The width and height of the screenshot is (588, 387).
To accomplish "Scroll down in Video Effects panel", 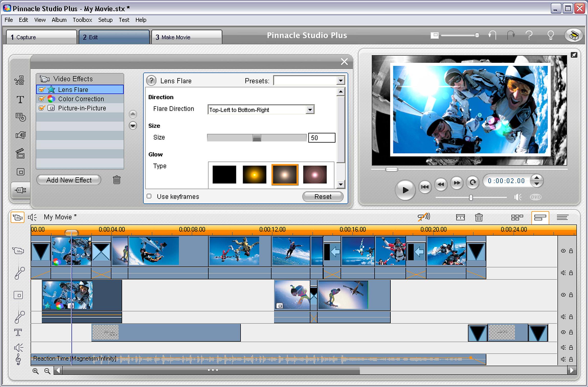I will click(x=133, y=125).
